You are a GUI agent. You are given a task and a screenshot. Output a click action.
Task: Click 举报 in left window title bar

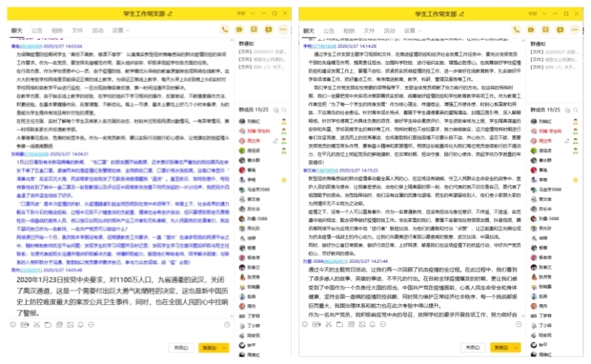pyautogui.click(x=241, y=13)
